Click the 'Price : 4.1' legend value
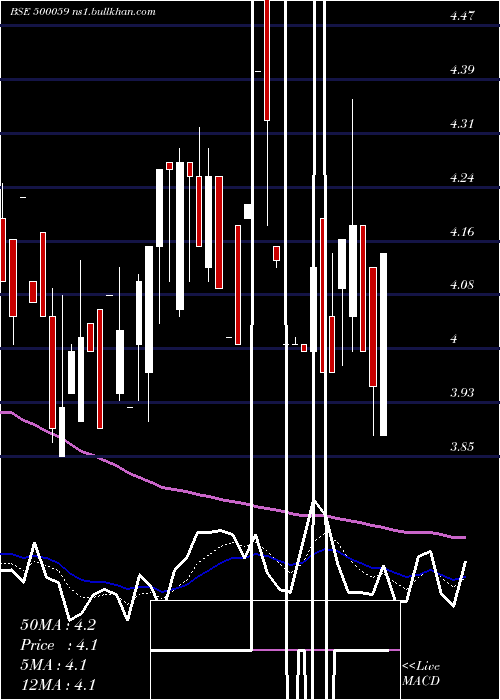Viewport: 500px width, 700px height. pos(59,645)
